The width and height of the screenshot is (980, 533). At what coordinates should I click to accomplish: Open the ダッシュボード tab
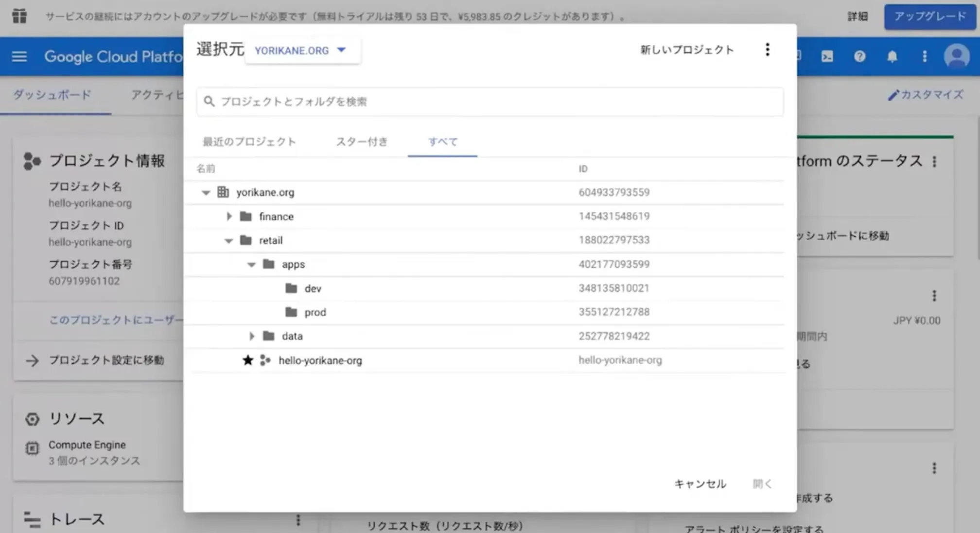(x=52, y=94)
